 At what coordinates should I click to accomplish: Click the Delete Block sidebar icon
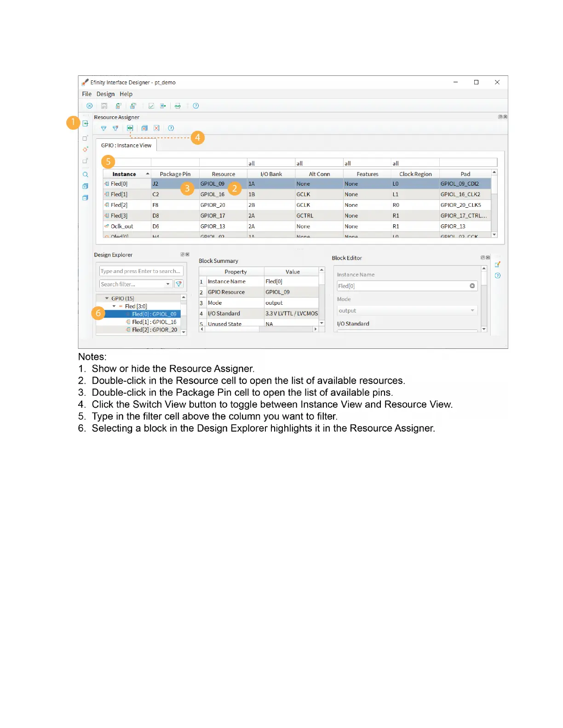(85, 161)
